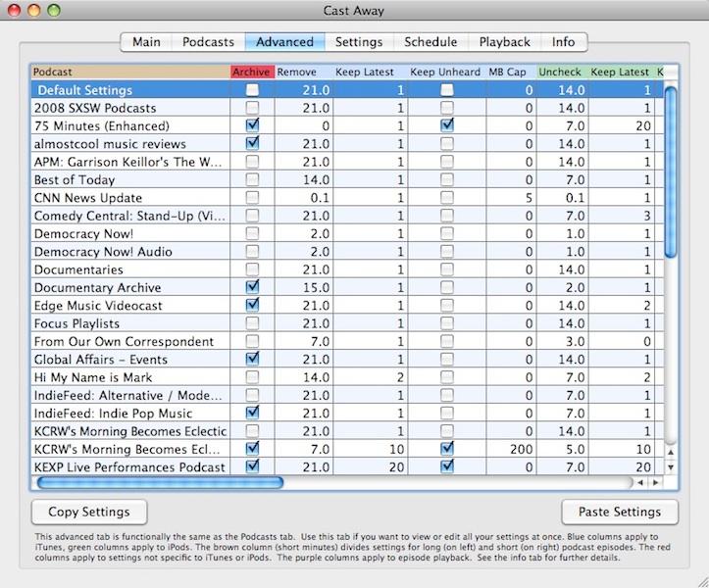Go to the Playback tab
The width and height of the screenshot is (709, 588).
click(x=504, y=42)
